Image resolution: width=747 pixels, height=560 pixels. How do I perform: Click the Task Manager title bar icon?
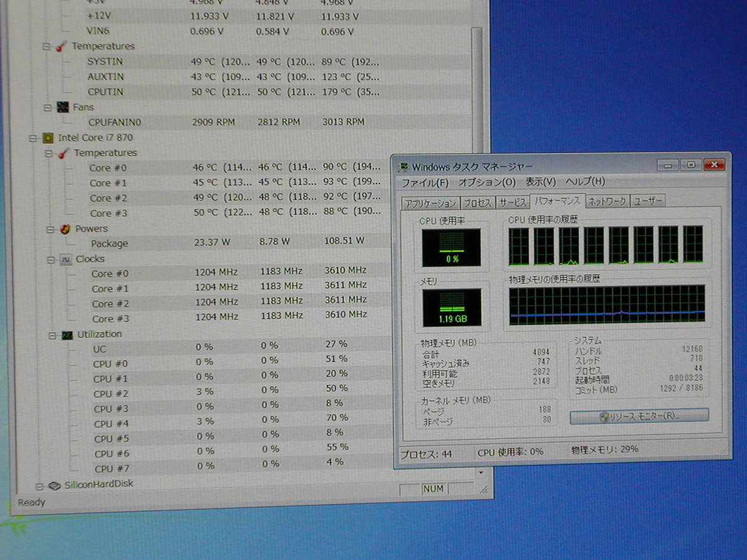coord(404,167)
